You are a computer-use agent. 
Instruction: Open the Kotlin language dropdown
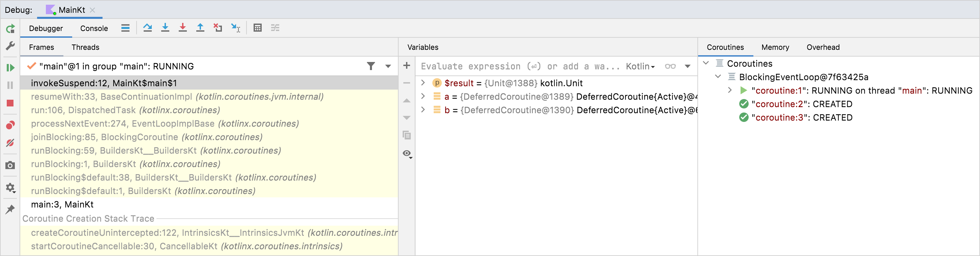[640, 66]
